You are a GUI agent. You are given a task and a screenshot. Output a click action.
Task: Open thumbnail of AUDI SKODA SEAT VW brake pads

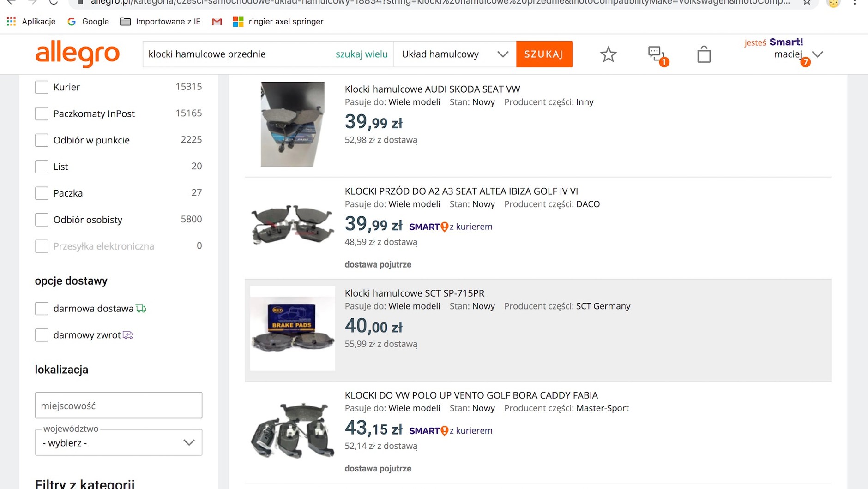click(x=292, y=124)
